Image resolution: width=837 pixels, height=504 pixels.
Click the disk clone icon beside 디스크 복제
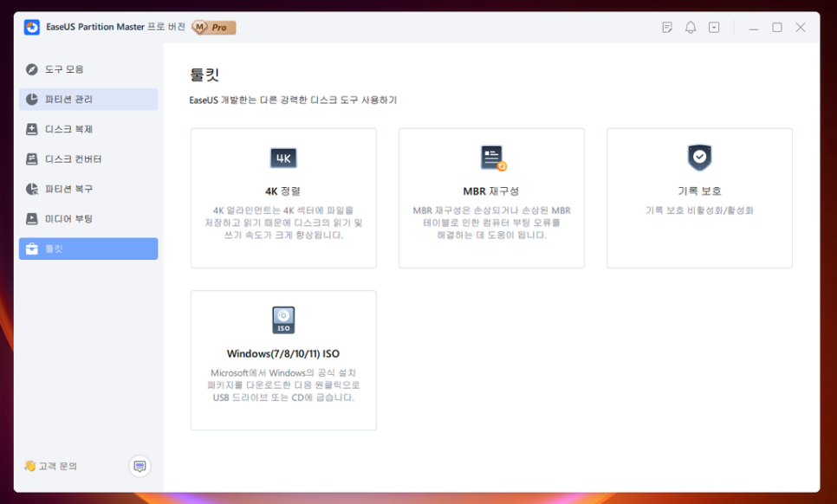pos(32,129)
